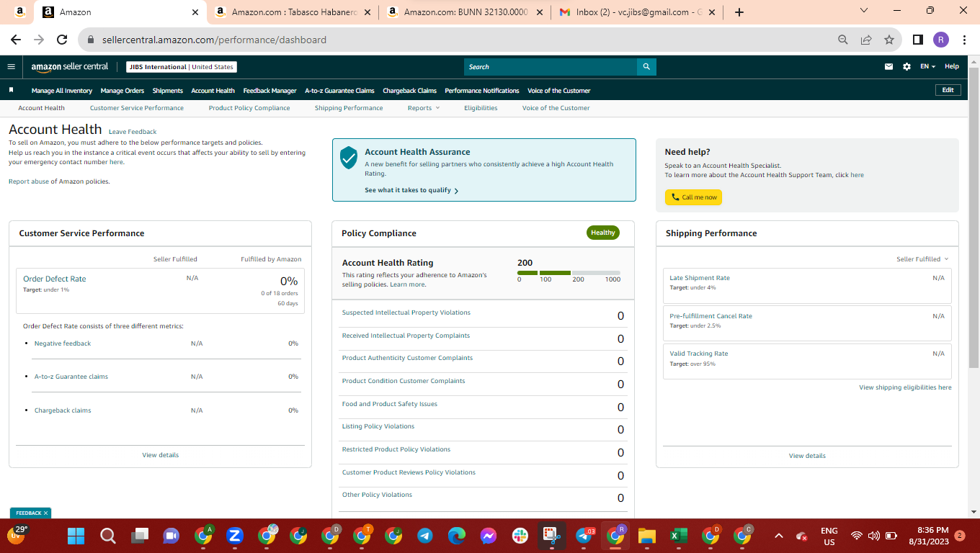The image size is (980, 553).
Task: Select the Eligibilities tab
Action: (481, 108)
